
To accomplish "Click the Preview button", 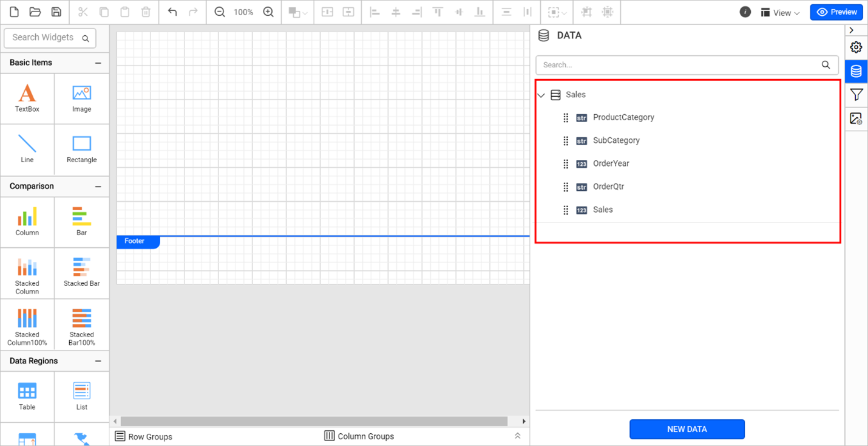I will tap(836, 12).
